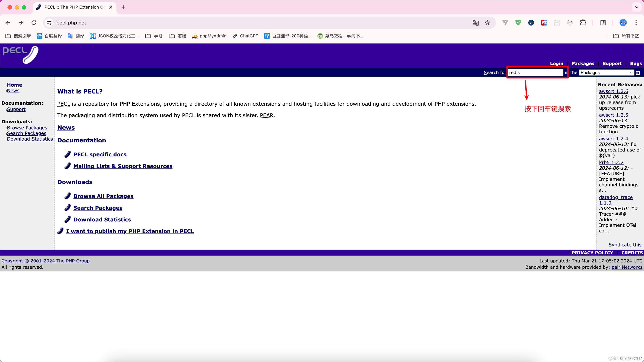Click the Login menu item
This screenshot has height=362, width=644.
(556, 63)
